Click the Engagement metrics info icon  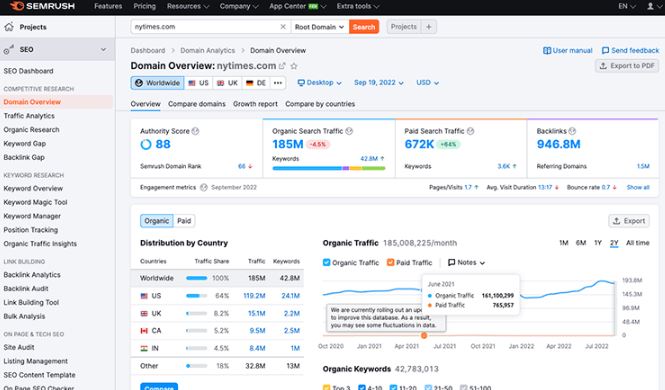pos(204,187)
